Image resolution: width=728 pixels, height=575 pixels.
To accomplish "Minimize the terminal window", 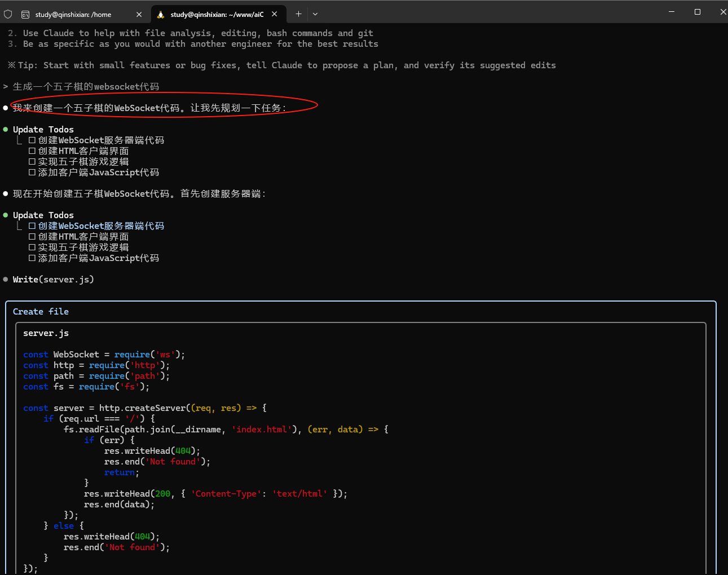I will (672, 12).
